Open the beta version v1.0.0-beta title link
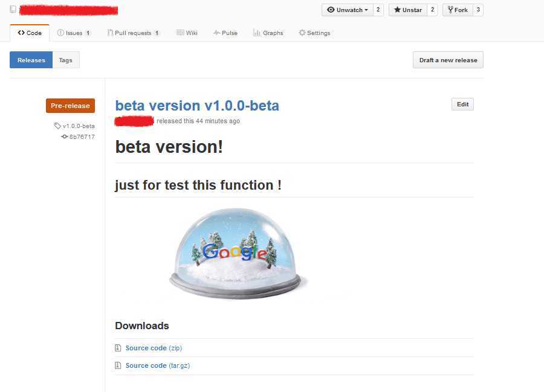The image size is (544, 392). coord(197,106)
